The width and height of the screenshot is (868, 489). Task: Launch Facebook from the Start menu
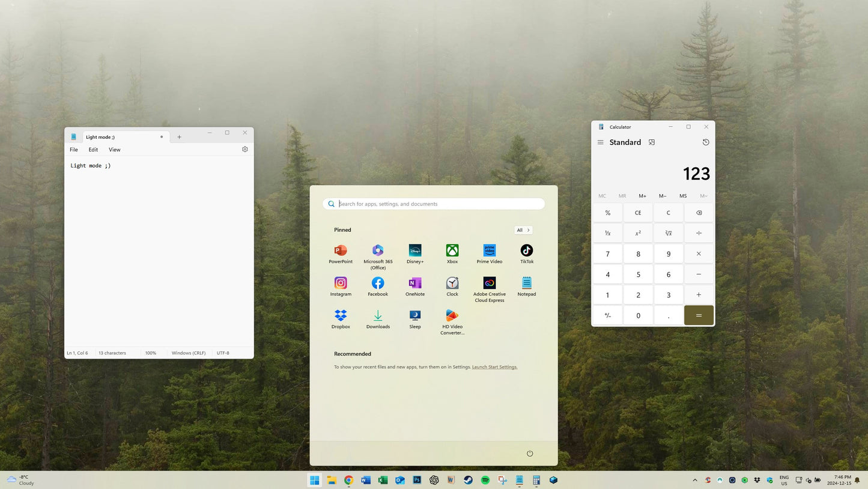(378, 286)
